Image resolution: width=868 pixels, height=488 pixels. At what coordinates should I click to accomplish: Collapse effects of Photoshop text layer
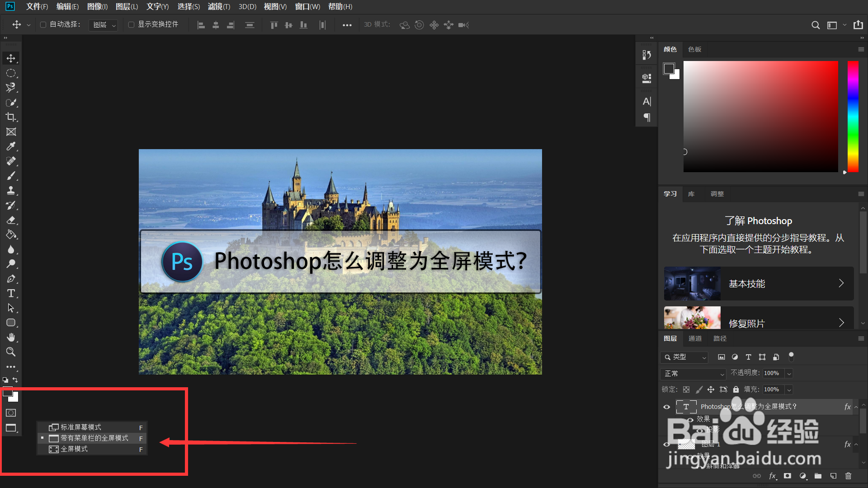(x=856, y=407)
